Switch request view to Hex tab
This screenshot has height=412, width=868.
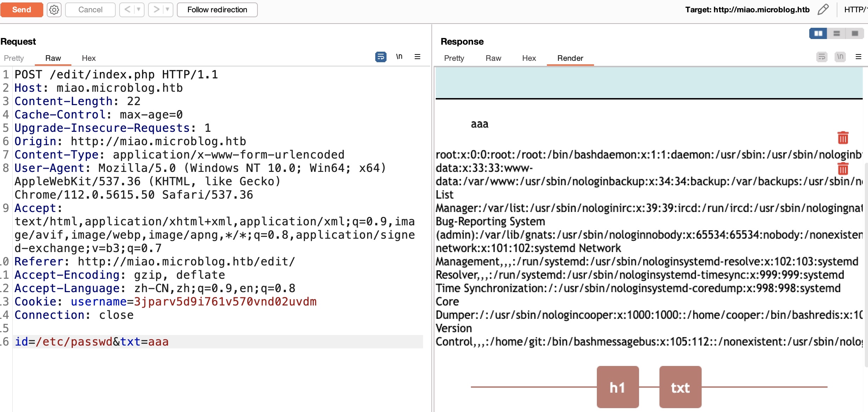89,58
